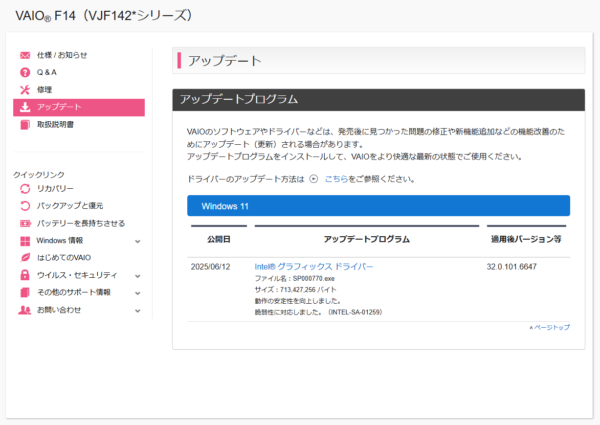Click the padlock security icon

tap(25, 275)
